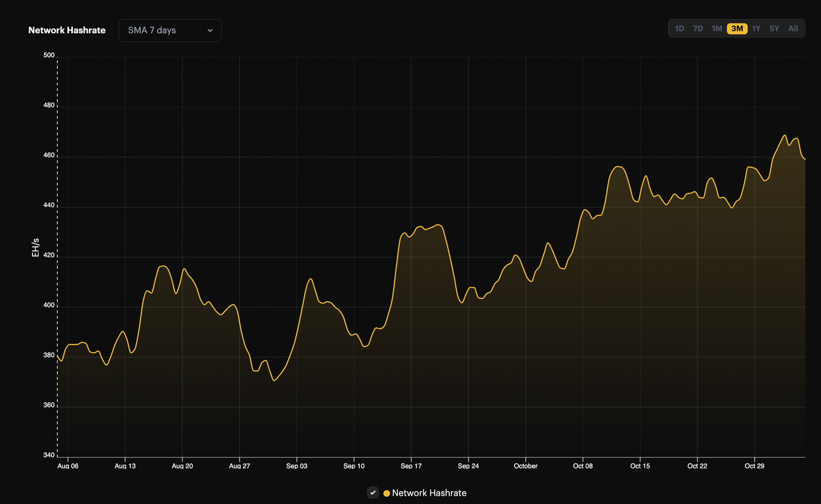Click the yellow Network Hashrate legend dot
The image size is (821, 504).
click(x=387, y=493)
